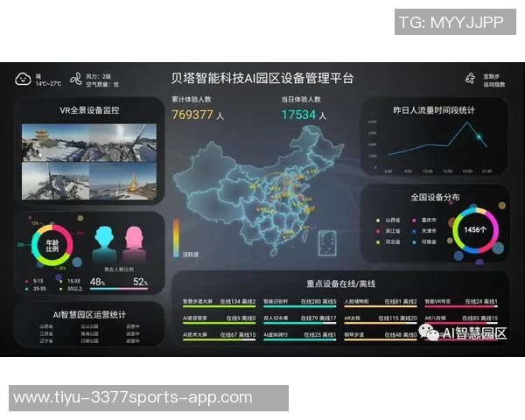Select the 山西省 legend dot in device distribution

(x=378, y=220)
